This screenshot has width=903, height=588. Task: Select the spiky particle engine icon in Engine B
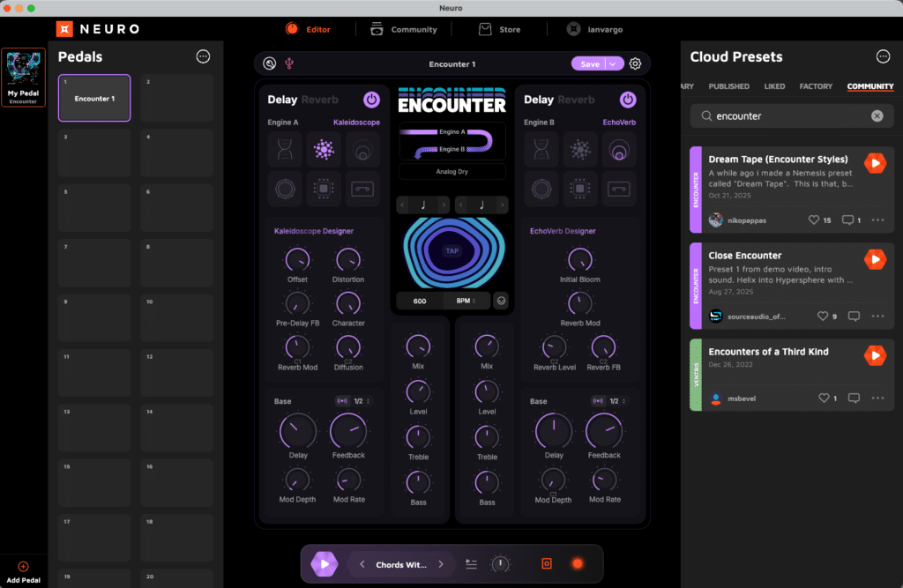(x=580, y=148)
